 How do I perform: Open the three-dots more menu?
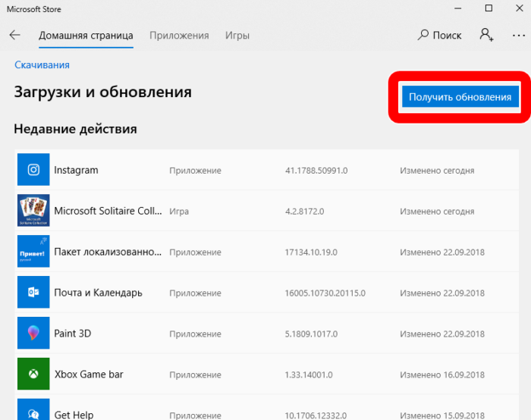point(518,35)
